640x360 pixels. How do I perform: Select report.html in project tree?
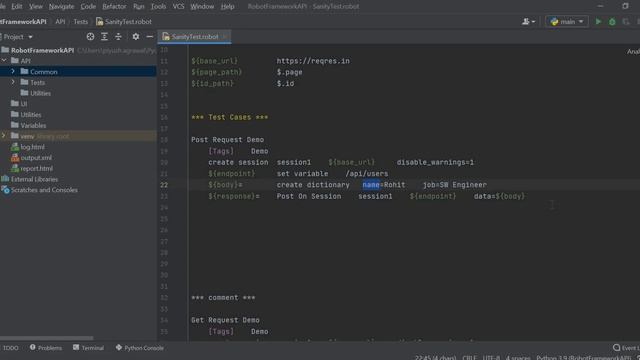pyautogui.click(x=36, y=168)
